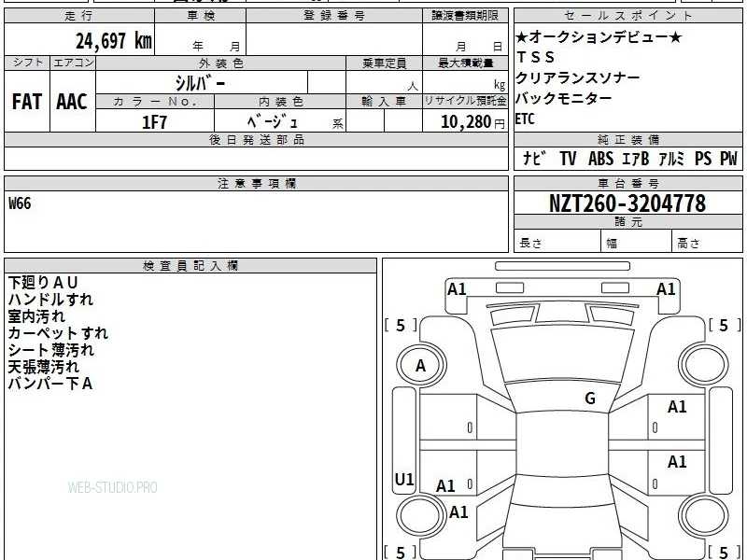This screenshot has width=747, height=560.
Task: Select the 輸入車 header
Action: [384, 102]
